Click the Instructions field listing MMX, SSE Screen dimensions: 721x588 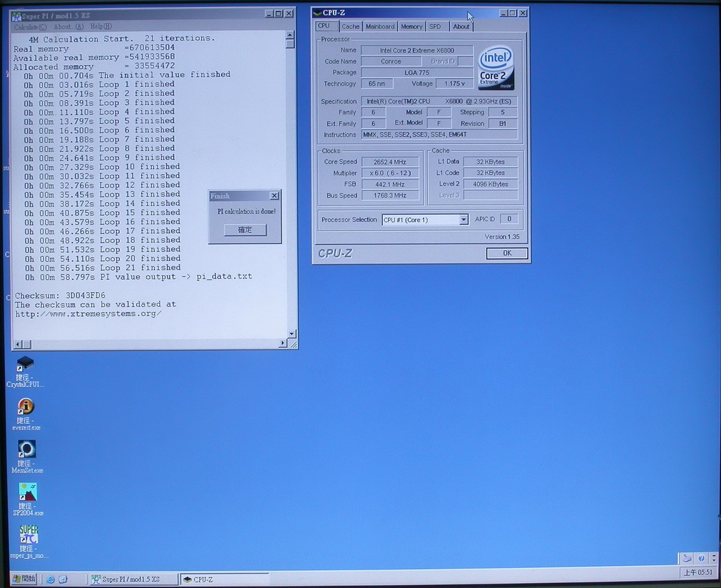point(439,135)
